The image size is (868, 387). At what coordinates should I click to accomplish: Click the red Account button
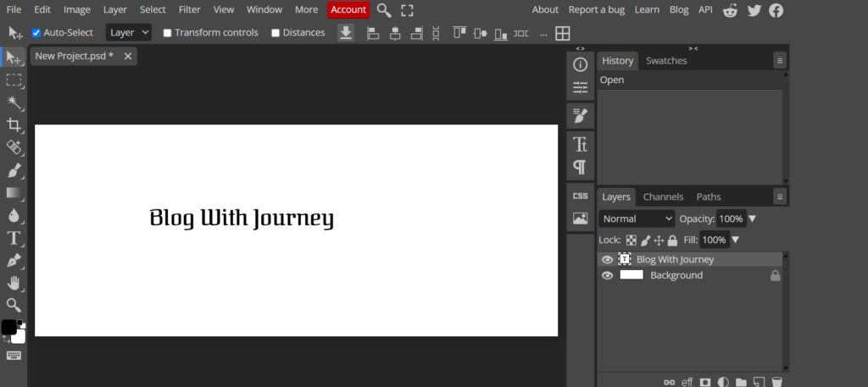348,9
